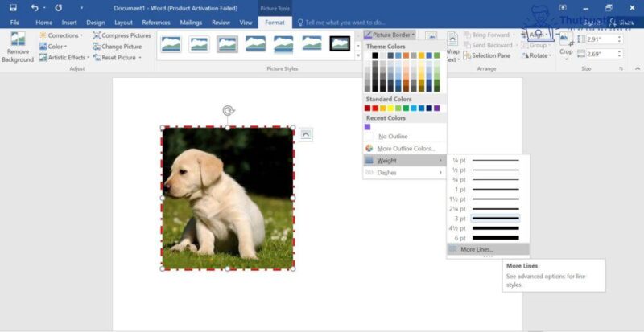Image resolution: width=644 pixels, height=332 pixels.
Task: Click the Save icon in title bar
Action: [x=13, y=8]
